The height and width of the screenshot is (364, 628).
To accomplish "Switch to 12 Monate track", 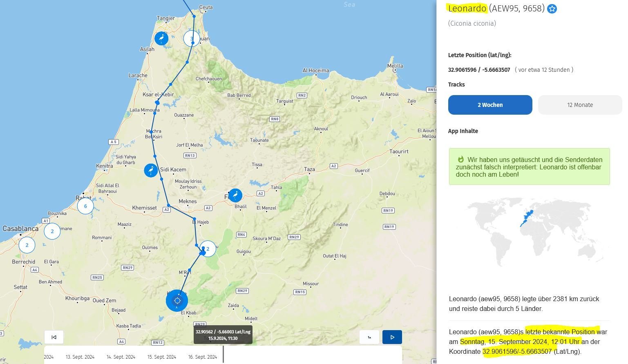I will tap(579, 105).
